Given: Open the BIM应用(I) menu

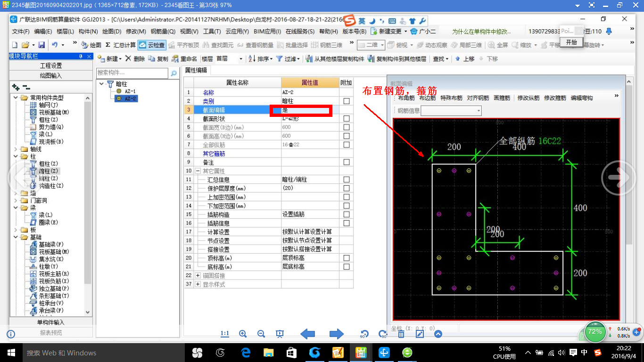Looking at the screenshot, I should (267, 32).
